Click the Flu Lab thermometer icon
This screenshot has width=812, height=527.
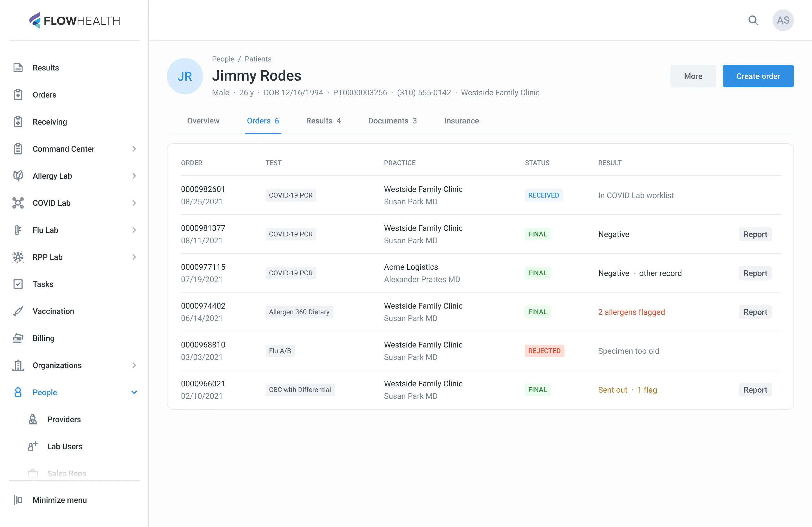click(x=18, y=230)
